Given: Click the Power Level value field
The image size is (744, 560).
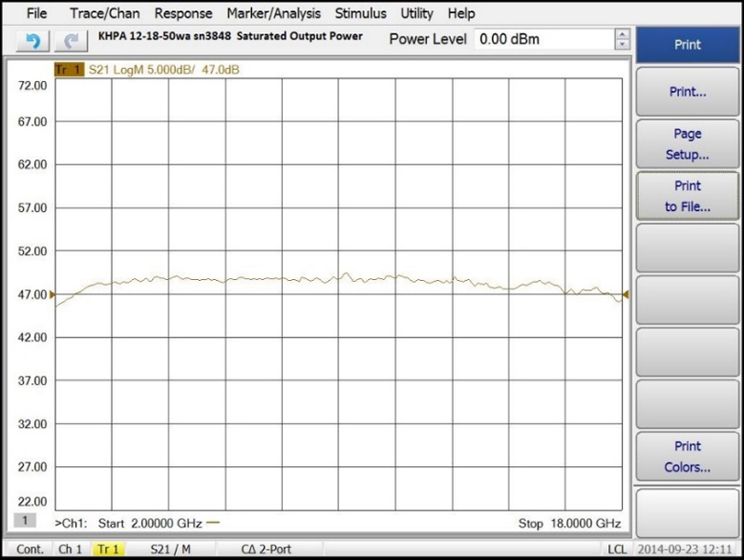Looking at the screenshot, I should [x=543, y=40].
